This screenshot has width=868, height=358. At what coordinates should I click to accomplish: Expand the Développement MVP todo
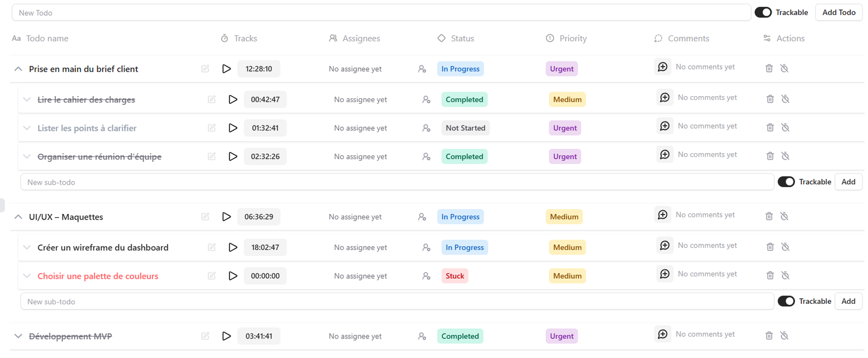pos(18,336)
